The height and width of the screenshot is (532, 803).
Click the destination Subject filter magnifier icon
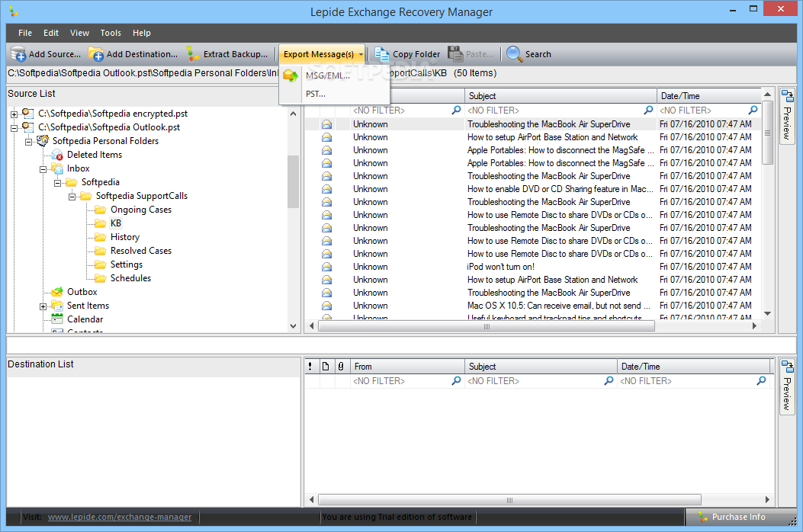609,381
